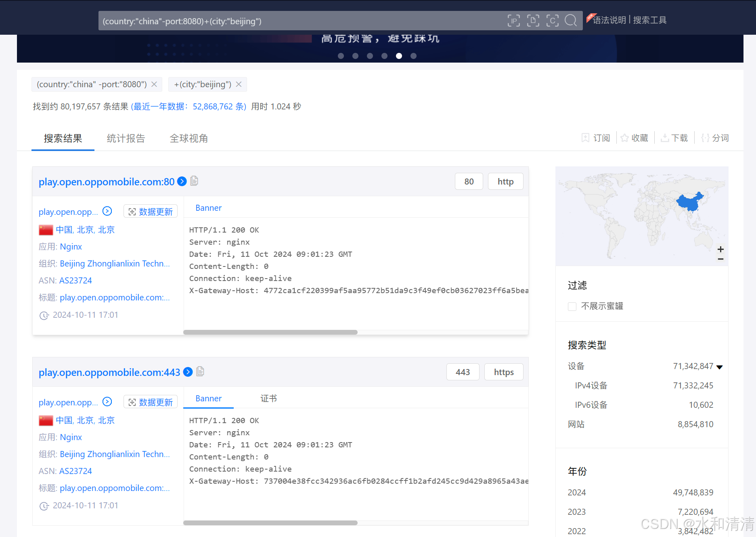Open arrow icon next to play.open.oppomobile.com:80
This screenshot has width=756, height=537.
pos(182,181)
